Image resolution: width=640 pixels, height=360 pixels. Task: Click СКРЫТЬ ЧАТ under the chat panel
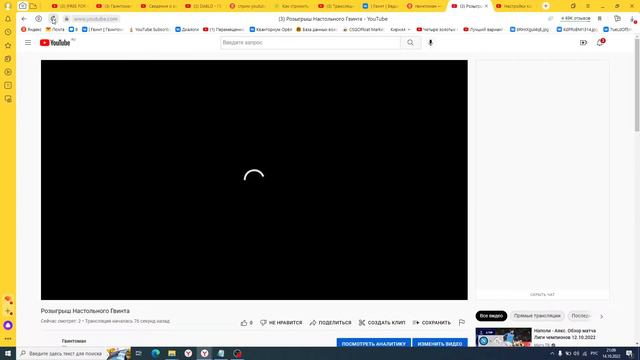click(x=542, y=294)
